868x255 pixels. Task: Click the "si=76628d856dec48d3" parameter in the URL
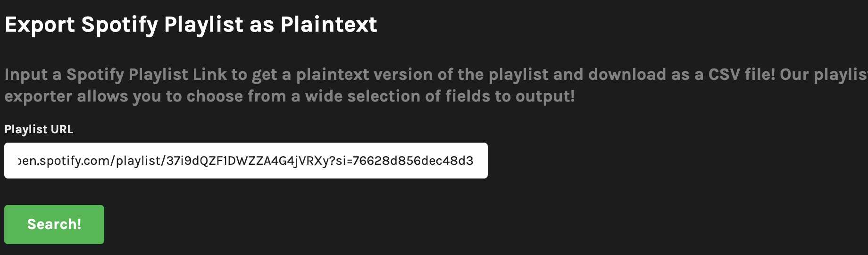(405, 161)
